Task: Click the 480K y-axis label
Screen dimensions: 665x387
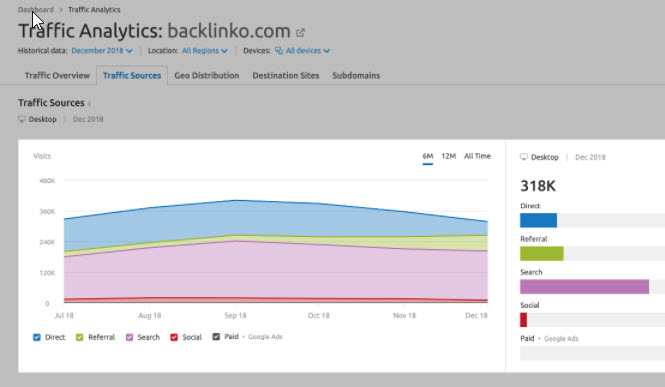Action: (47, 181)
